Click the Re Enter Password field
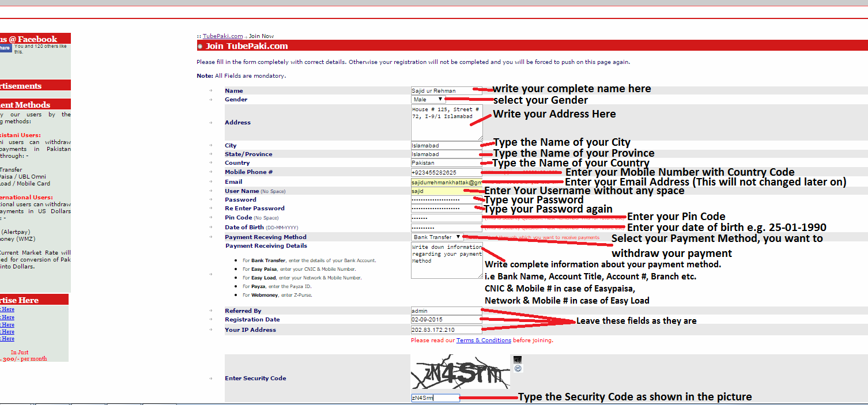The image size is (868, 405). (x=446, y=209)
